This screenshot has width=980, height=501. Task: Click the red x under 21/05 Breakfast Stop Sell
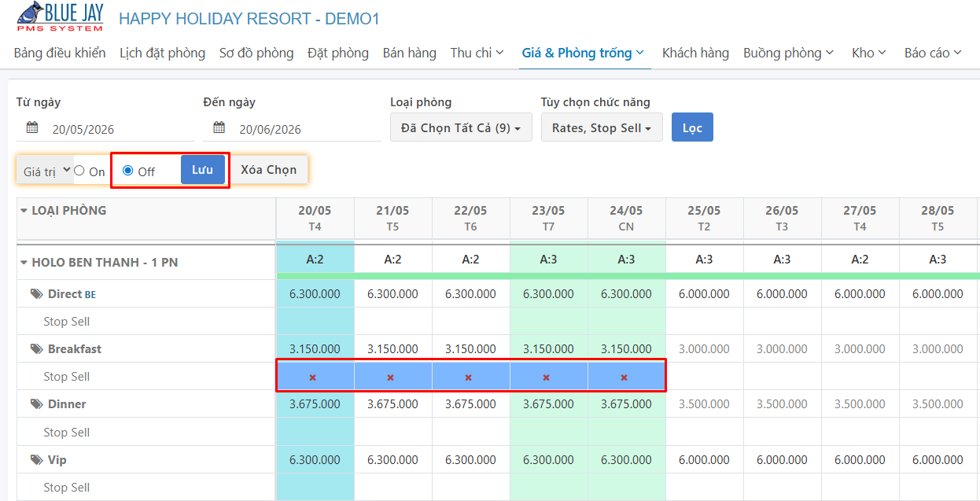click(x=391, y=378)
